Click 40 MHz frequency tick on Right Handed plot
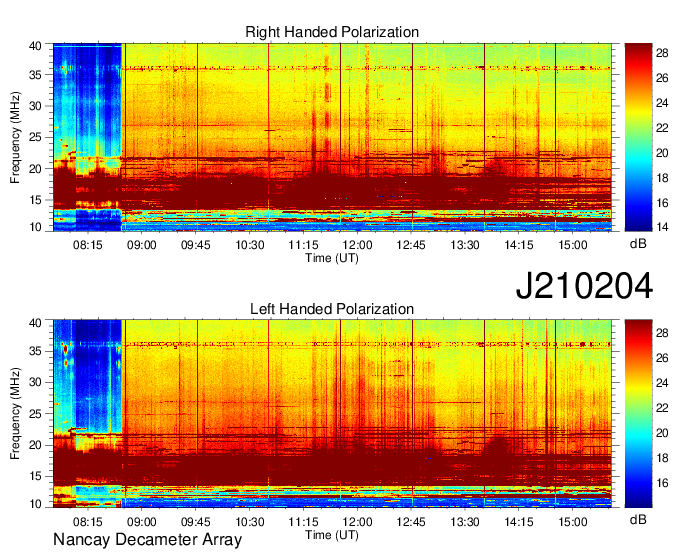 click(x=35, y=46)
